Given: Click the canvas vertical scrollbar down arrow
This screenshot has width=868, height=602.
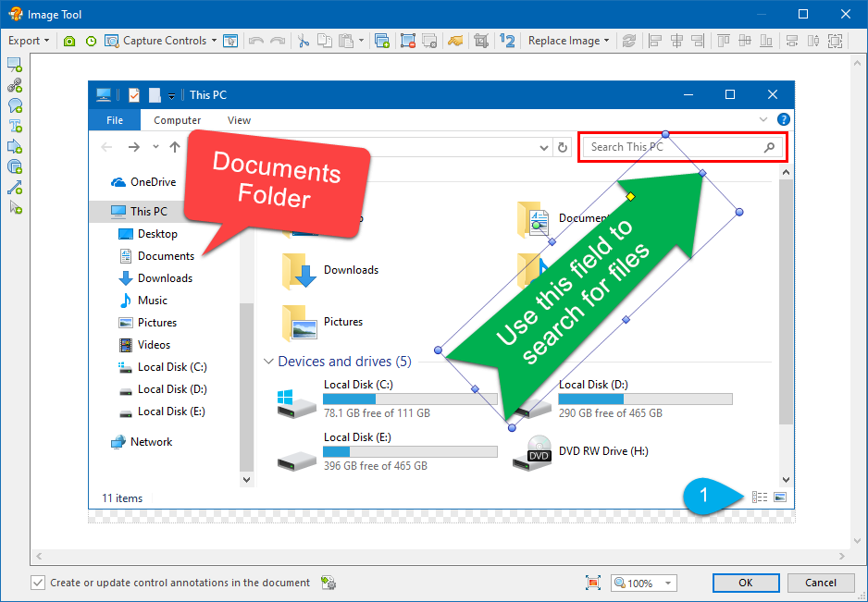Looking at the screenshot, I should (858, 541).
